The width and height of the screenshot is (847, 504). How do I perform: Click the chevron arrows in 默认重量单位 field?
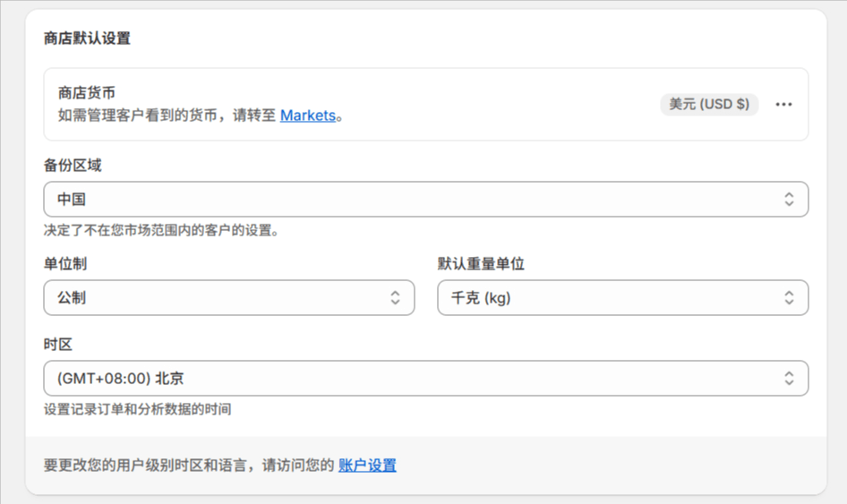click(x=789, y=298)
